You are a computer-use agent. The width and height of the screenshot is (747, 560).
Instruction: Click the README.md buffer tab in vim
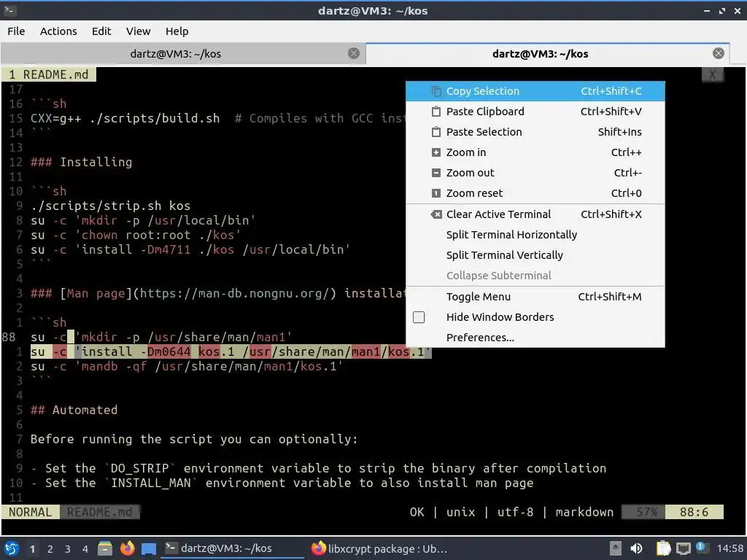[49, 75]
